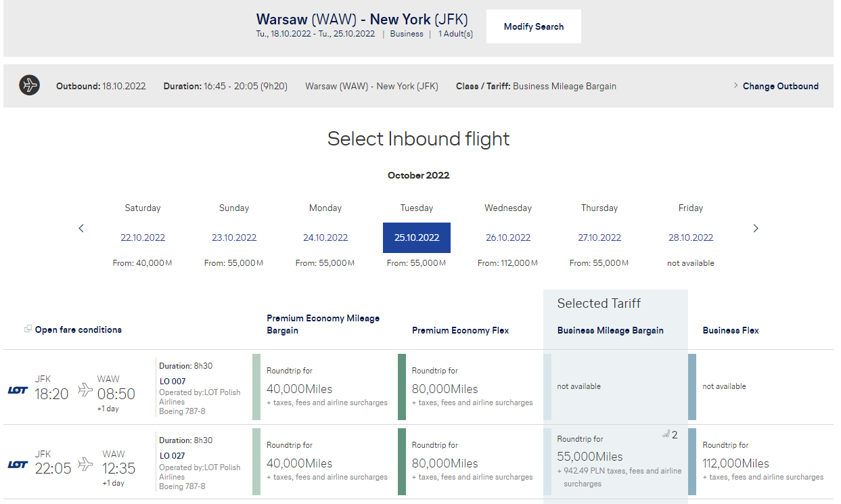Select Sunday 23.10.2022 date
The height and width of the screenshot is (504, 841).
pyautogui.click(x=234, y=237)
